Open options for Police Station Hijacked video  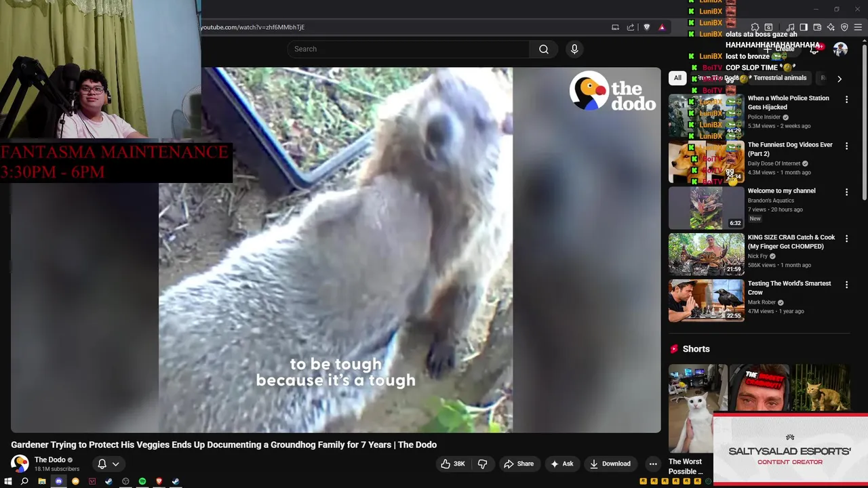tap(846, 100)
